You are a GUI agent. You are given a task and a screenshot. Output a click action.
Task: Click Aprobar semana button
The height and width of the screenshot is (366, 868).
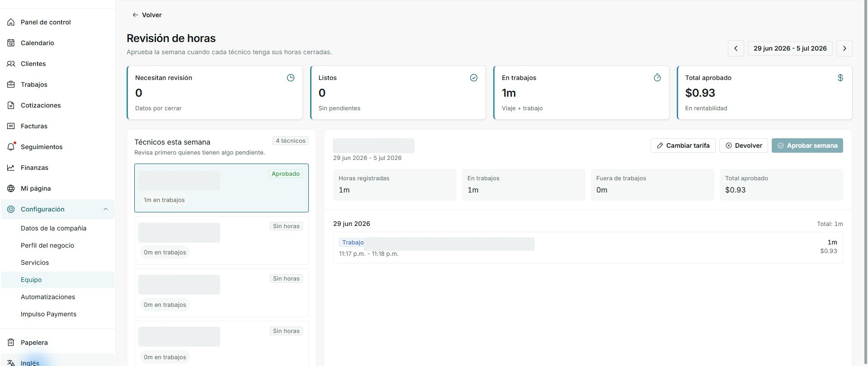(807, 145)
